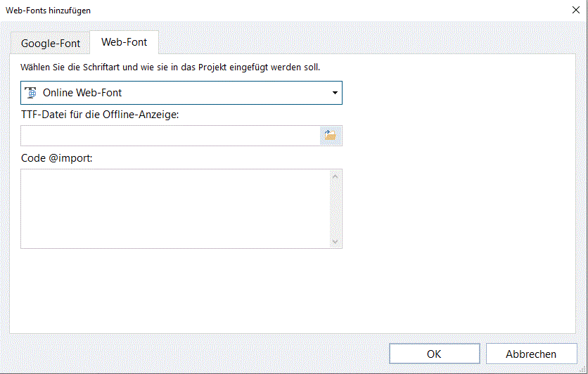The width and height of the screenshot is (588, 374).
Task: Switch to the Google-Font tab
Action: click(51, 43)
